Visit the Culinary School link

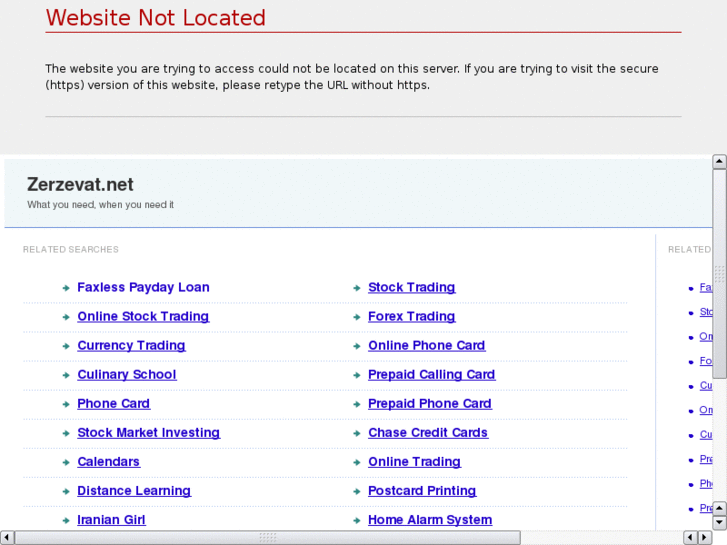point(127,375)
